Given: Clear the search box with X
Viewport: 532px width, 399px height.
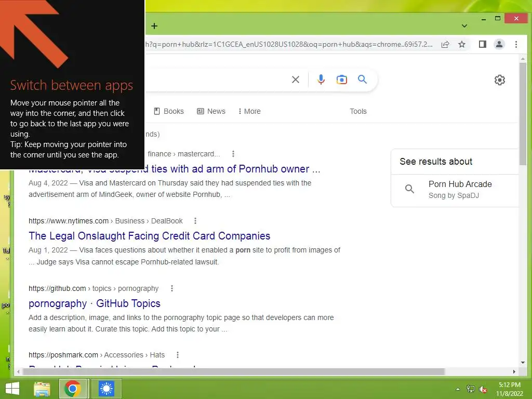Looking at the screenshot, I should pos(296,79).
